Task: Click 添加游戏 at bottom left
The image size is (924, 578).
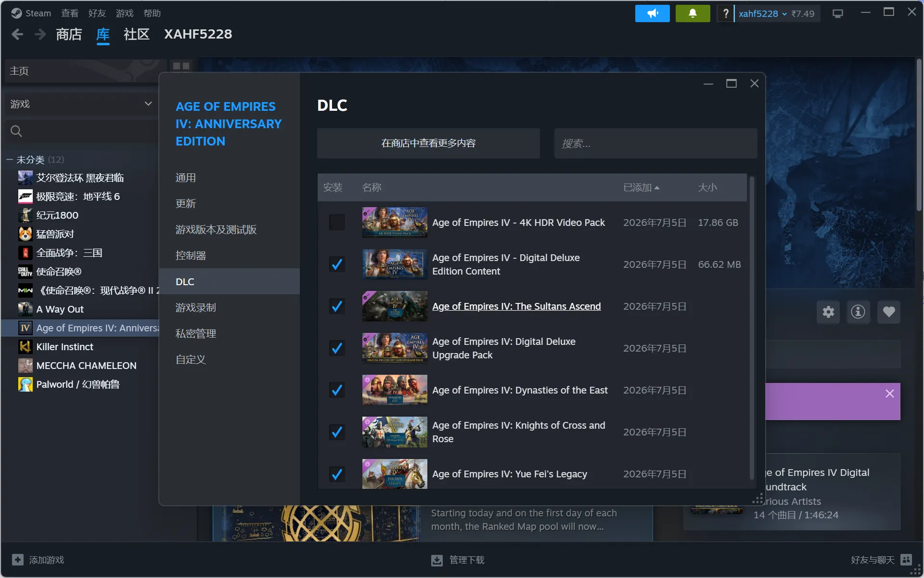Action: click(x=47, y=560)
